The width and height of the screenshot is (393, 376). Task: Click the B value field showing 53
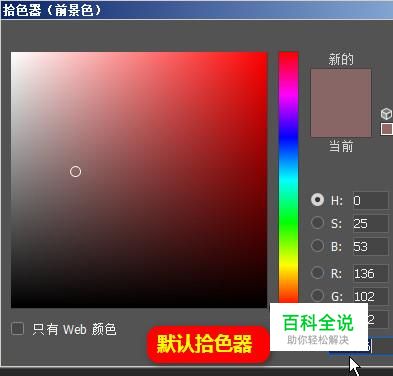(x=371, y=247)
